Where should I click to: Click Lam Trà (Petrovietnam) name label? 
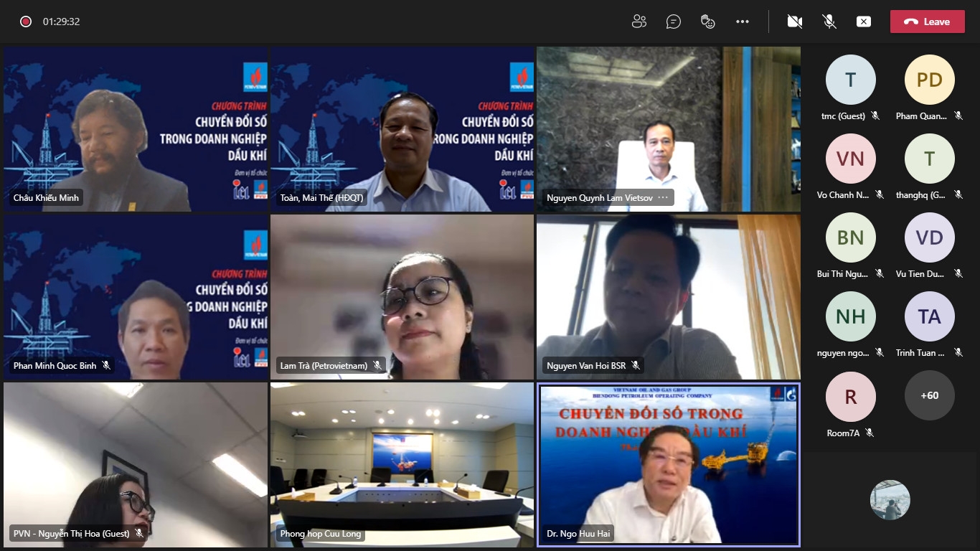click(x=324, y=366)
